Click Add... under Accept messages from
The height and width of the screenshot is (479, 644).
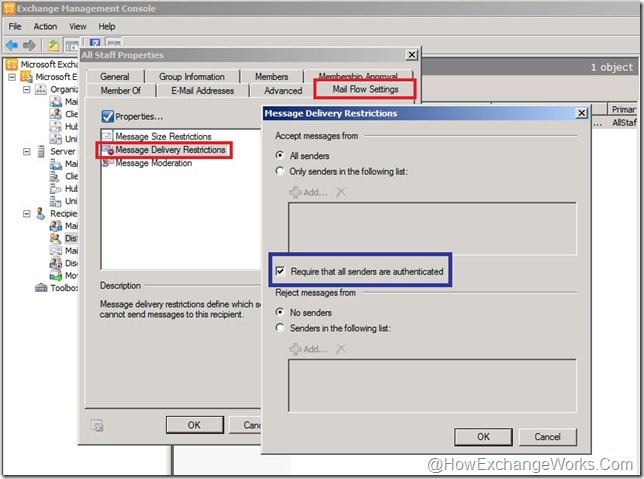click(x=308, y=192)
